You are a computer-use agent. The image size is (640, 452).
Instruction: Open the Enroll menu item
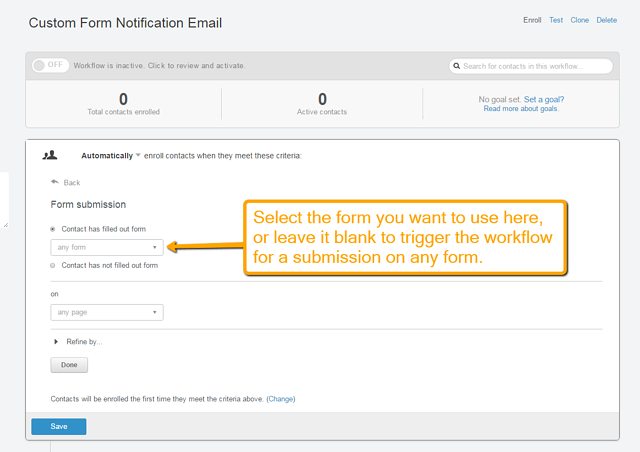(532, 20)
